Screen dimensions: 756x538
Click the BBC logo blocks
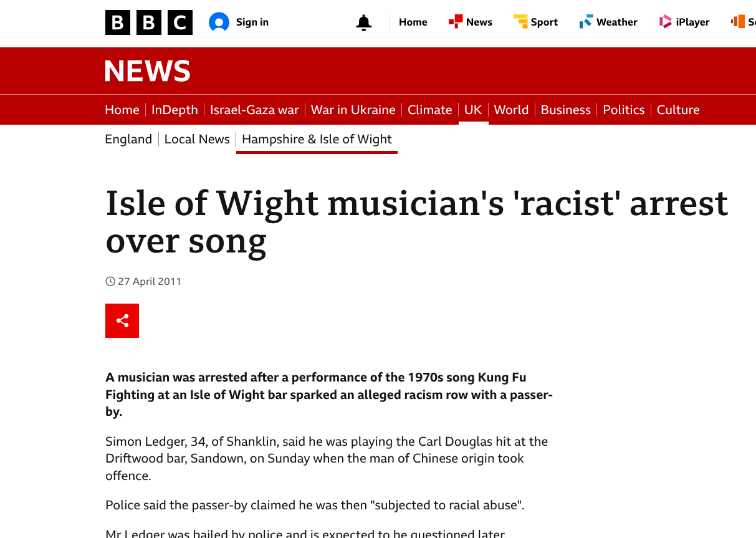[148, 22]
